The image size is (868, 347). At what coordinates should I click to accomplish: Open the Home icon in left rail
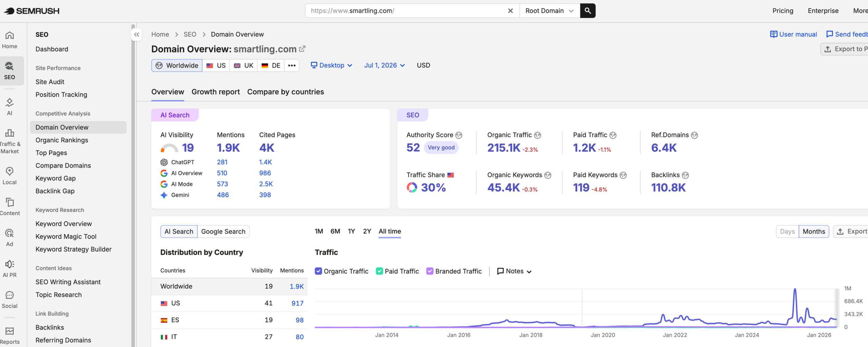click(9, 35)
